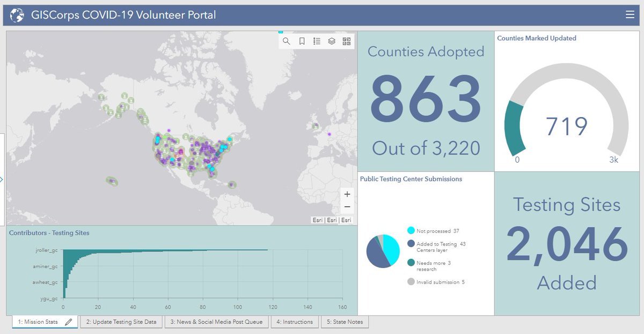Image resolution: width=644 pixels, height=334 pixels.
Task: Click 'Public Testing Center Submissions' heading
Action: [411, 179]
